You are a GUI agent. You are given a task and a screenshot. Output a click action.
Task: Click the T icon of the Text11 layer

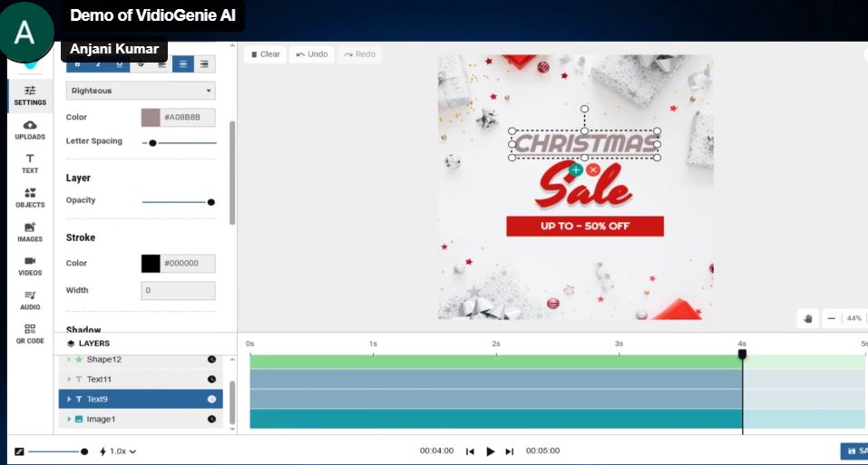pyautogui.click(x=79, y=379)
